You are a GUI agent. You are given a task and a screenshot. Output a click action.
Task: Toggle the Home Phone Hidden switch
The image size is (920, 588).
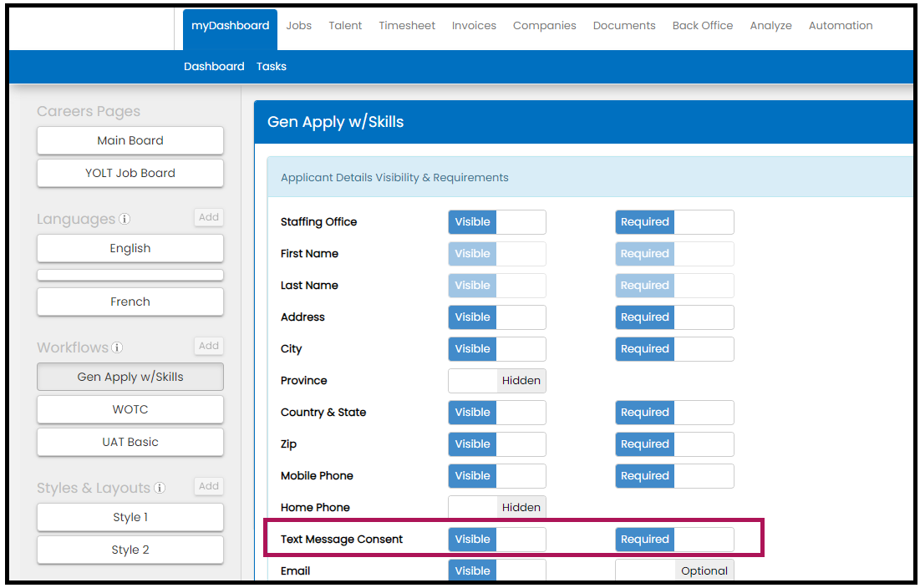tap(497, 508)
